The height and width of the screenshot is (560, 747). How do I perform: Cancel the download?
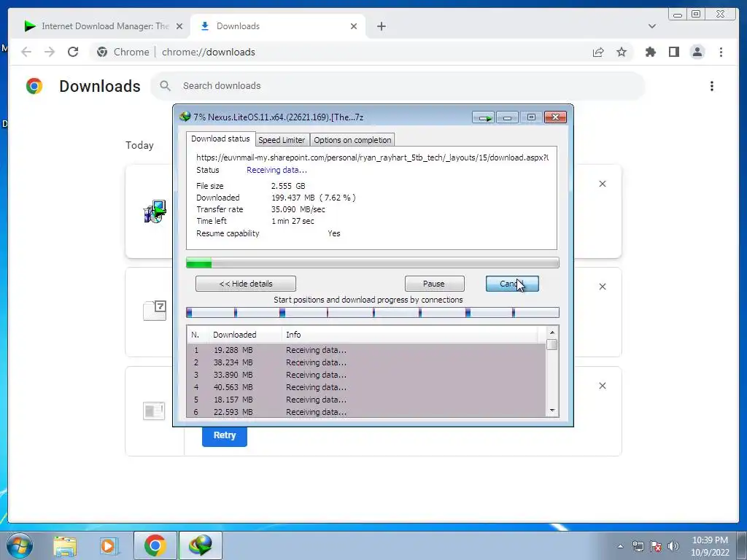[x=512, y=284]
